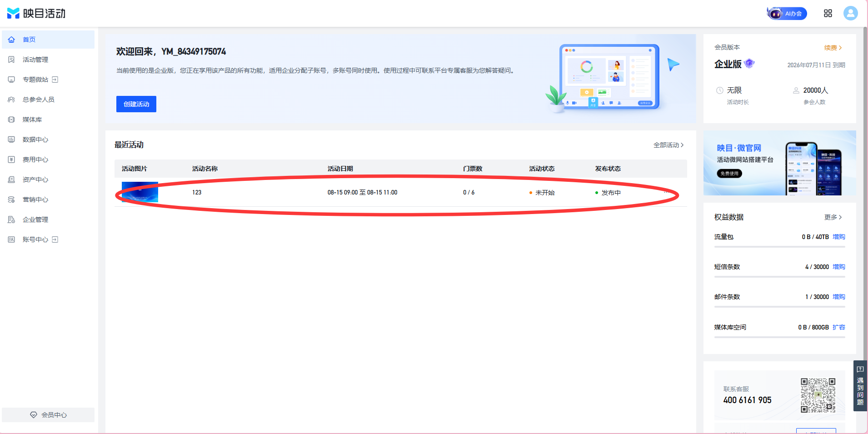Image resolution: width=868 pixels, height=434 pixels.
Task: Open the apps grid icon in header
Action: point(828,13)
